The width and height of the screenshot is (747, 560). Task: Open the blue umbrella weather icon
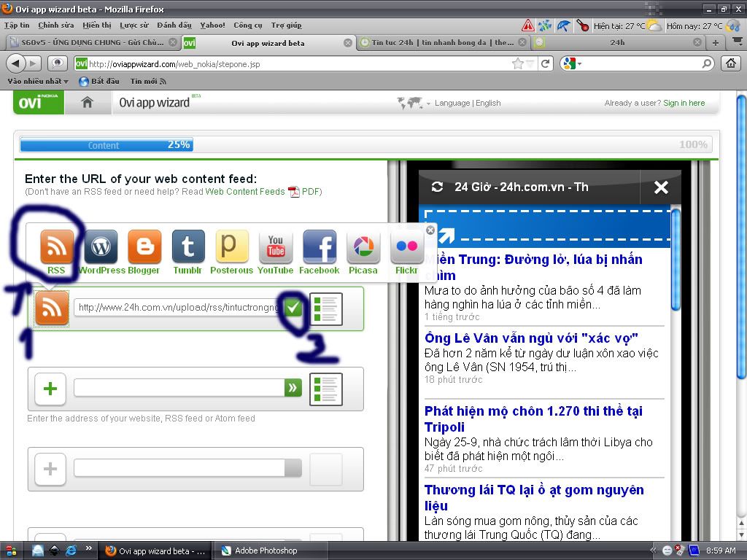564,26
